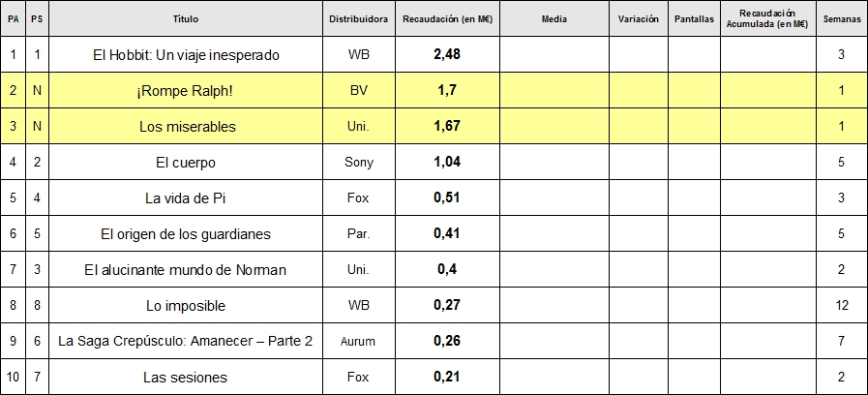Viewport: 868px width, 395px height.
Task: Click the Sony distributor cell
Action: [358, 163]
